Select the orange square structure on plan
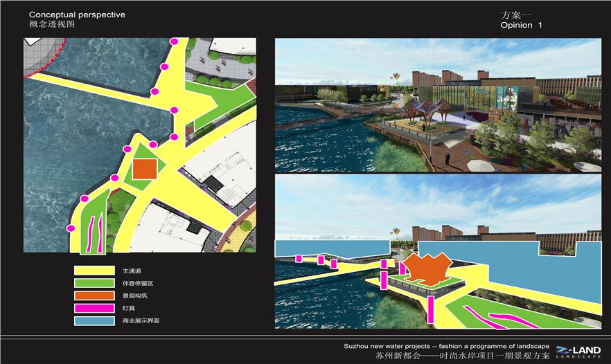Image resolution: width=611 pixels, height=364 pixels. [144, 168]
